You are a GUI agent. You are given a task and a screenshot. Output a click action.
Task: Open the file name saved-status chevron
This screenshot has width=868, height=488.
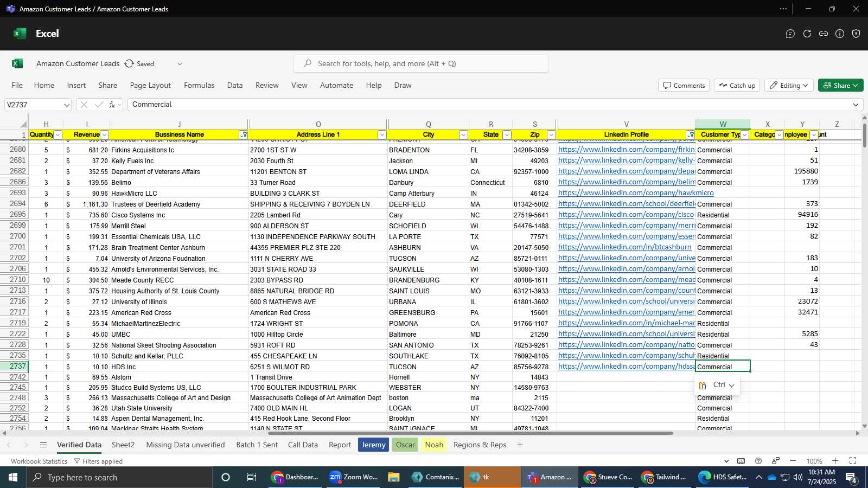tap(180, 64)
